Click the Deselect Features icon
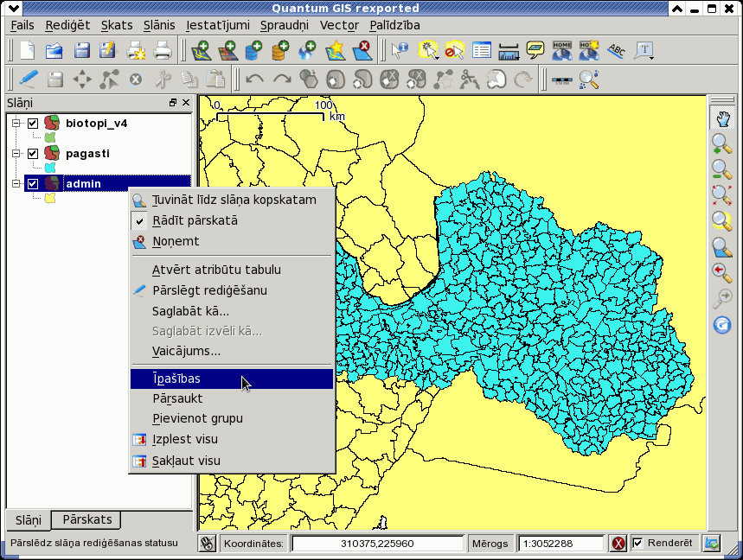This screenshot has width=743, height=560. click(454, 50)
